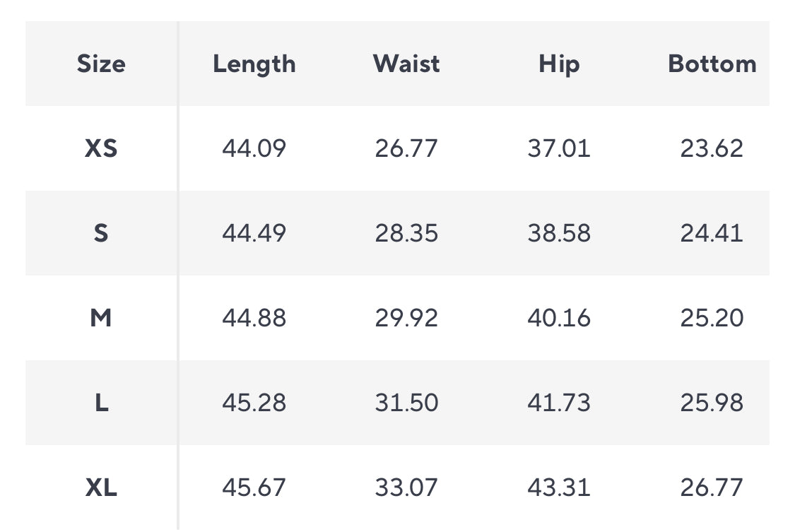Screen dimensions: 795x532
Task: Select the M size row label
Action: point(101,318)
